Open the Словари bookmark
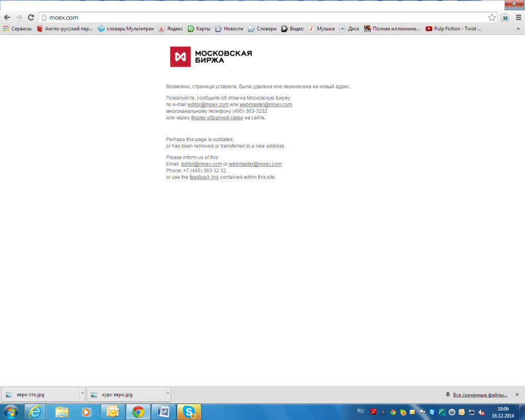The width and height of the screenshot is (525, 420). coord(262,29)
